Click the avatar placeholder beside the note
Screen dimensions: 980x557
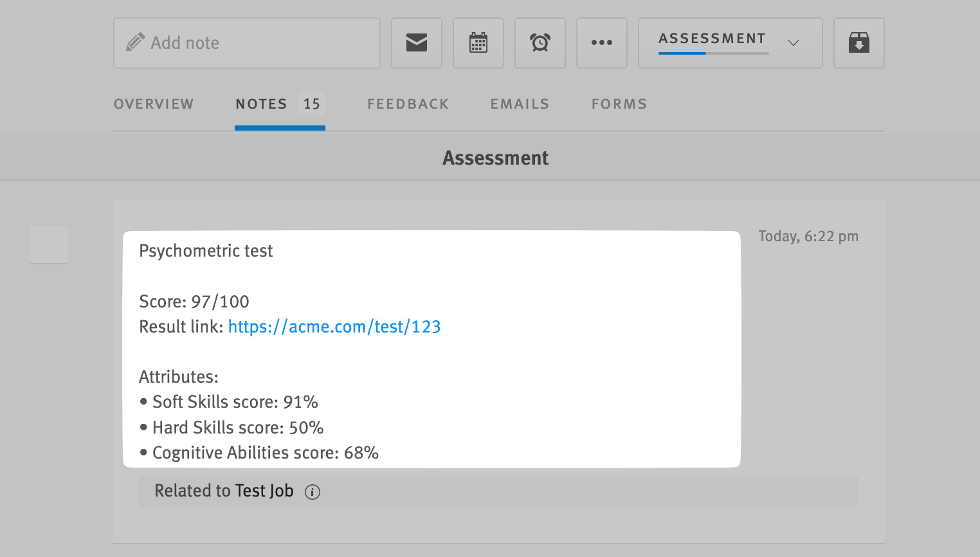coord(49,244)
